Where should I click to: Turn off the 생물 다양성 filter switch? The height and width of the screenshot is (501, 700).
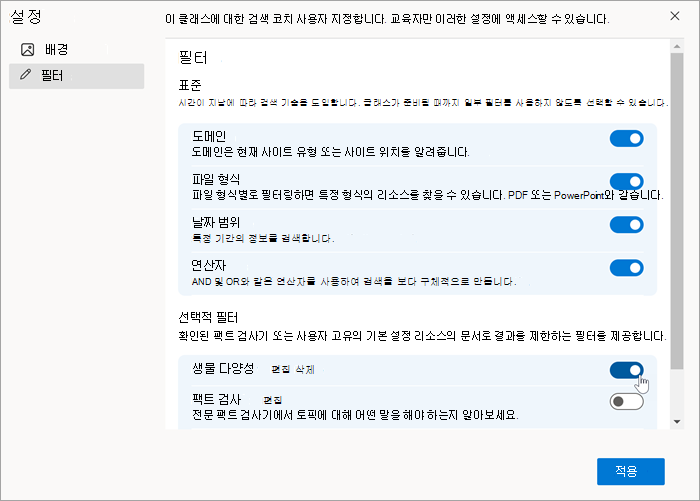click(x=626, y=370)
